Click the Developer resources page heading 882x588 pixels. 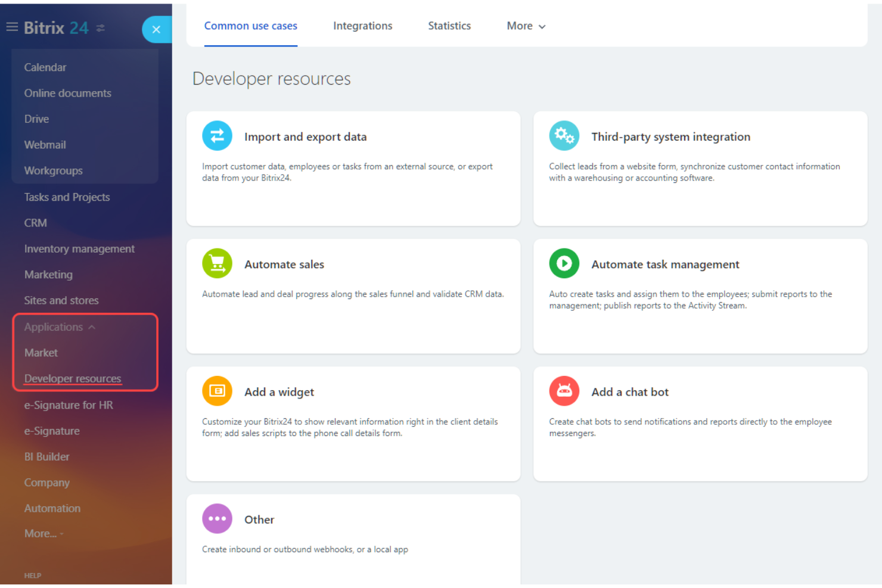point(271,79)
